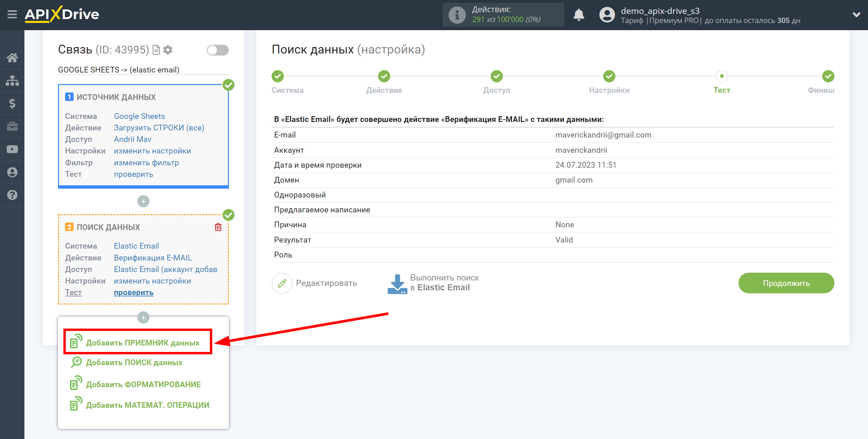The image size is (868, 439).
Task: Click the user avatar icon
Action: pos(607,15)
